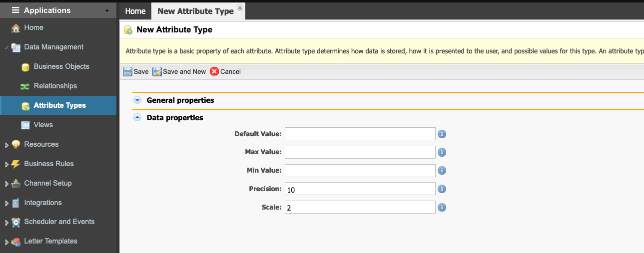The height and width of the screenshot is (253, 644).
Task: Click the info icon next to Max Value
Action: click(442, 152)
